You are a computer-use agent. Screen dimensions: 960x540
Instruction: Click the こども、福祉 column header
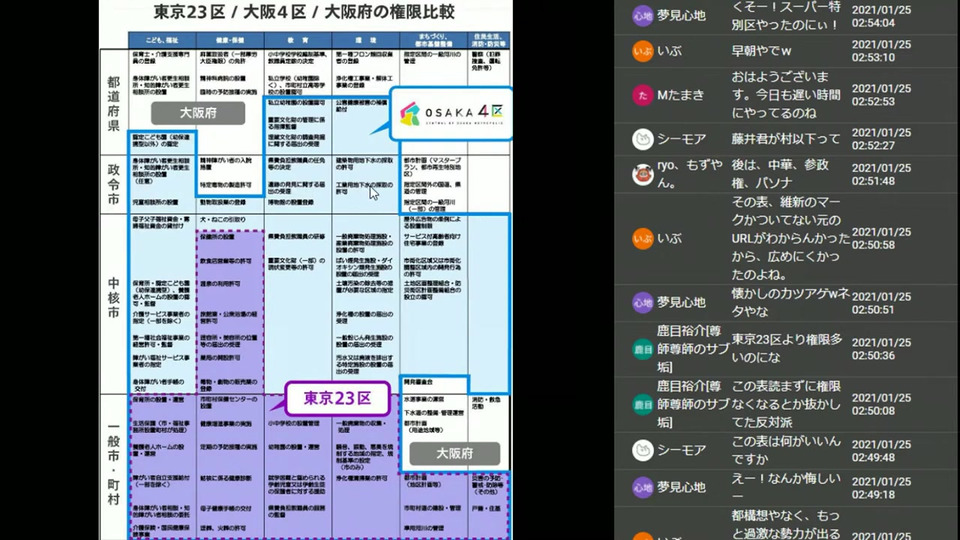[x=162, y=40]
